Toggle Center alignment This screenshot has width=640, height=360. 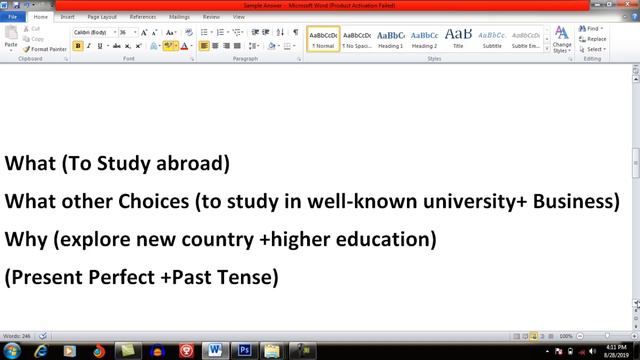point(215,46)
